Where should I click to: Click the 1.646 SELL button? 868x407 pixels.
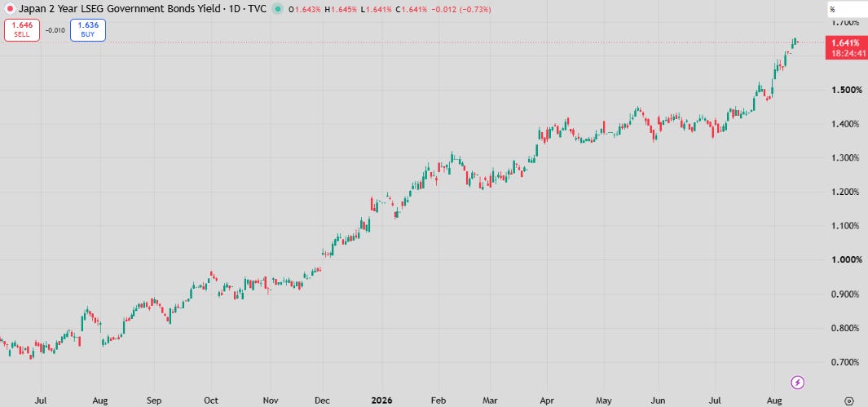pos(21,30)
